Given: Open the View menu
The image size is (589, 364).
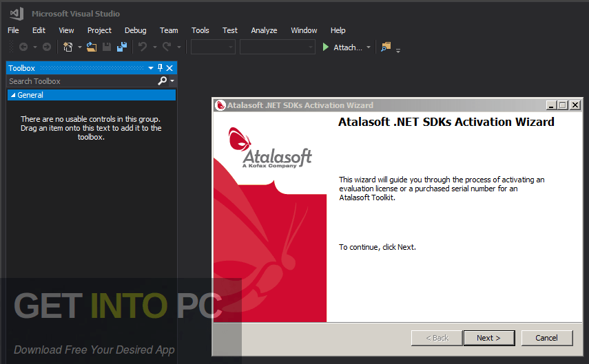Looking at the screenshot, I should (x=66, y=30).
